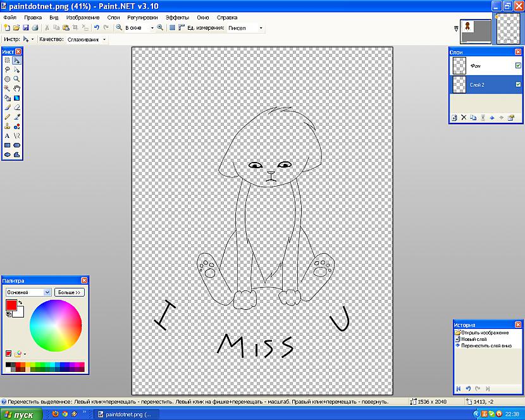525x420 pixels.
Task: Select the Eraser tool
Action: 16,107
